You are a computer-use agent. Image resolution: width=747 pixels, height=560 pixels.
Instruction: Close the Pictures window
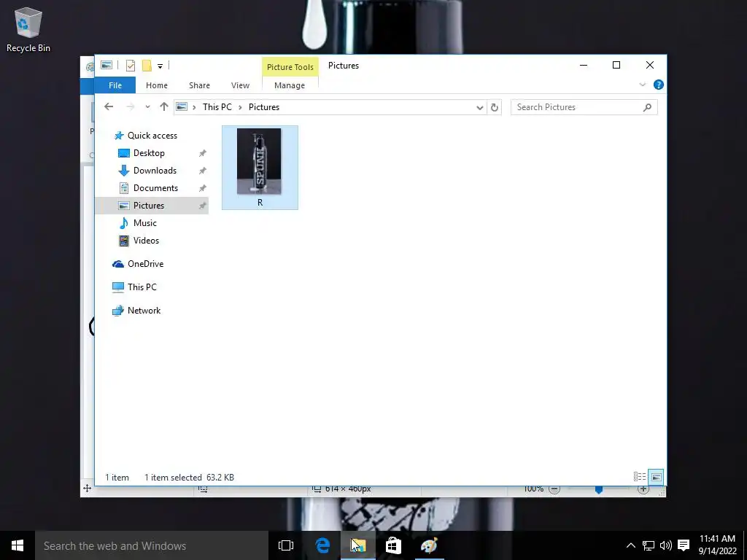pyautogui.click(x=650, y=65)
